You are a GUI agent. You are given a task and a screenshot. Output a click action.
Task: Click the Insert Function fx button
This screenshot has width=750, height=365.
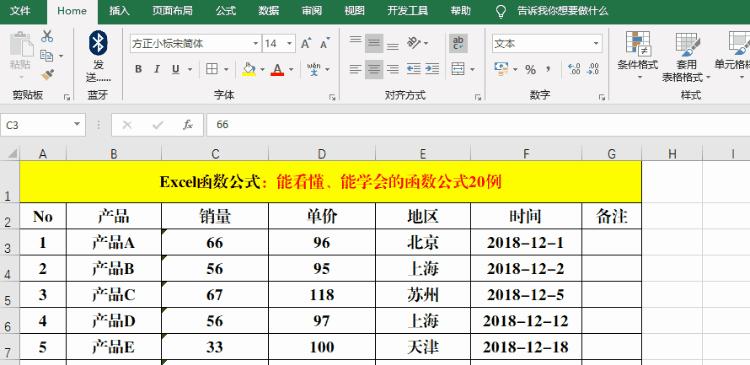point(188,125)
